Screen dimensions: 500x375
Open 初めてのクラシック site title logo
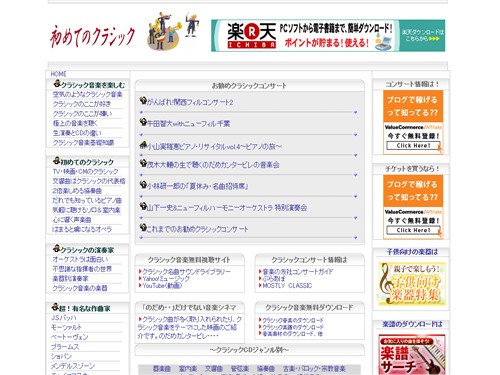[93, 37]
